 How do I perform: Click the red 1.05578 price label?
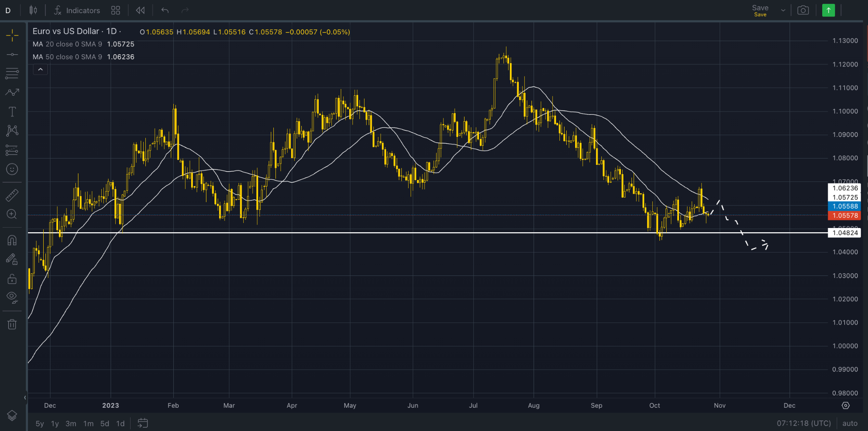[844, 215]
